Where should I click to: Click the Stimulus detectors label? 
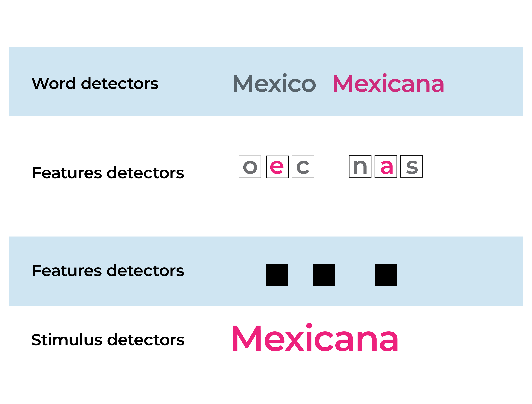(x=108, y=340)
